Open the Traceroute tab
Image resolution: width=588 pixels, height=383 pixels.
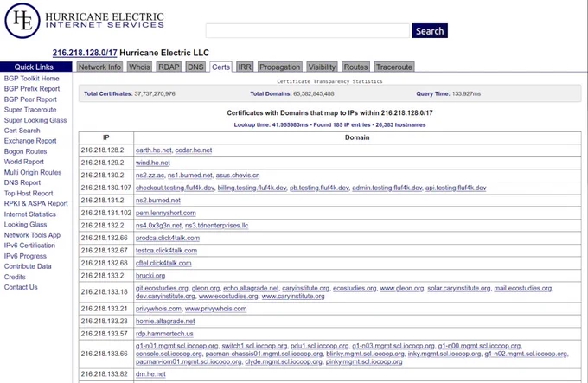[394, 67]
